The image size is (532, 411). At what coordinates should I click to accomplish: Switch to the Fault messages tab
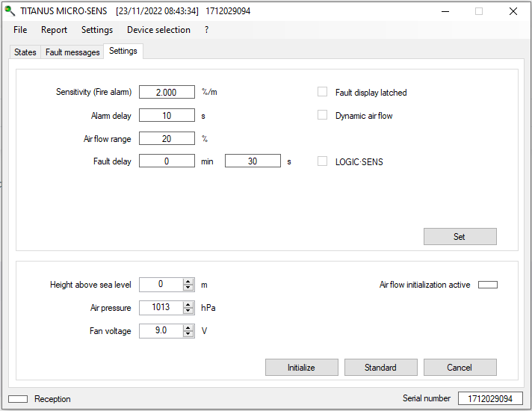[x=72, y=52]
